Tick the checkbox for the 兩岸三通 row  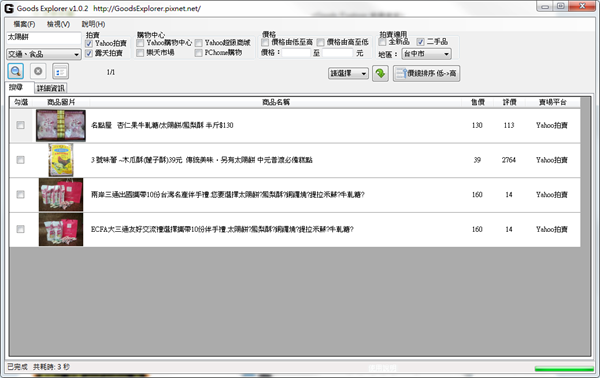(21, 195)
